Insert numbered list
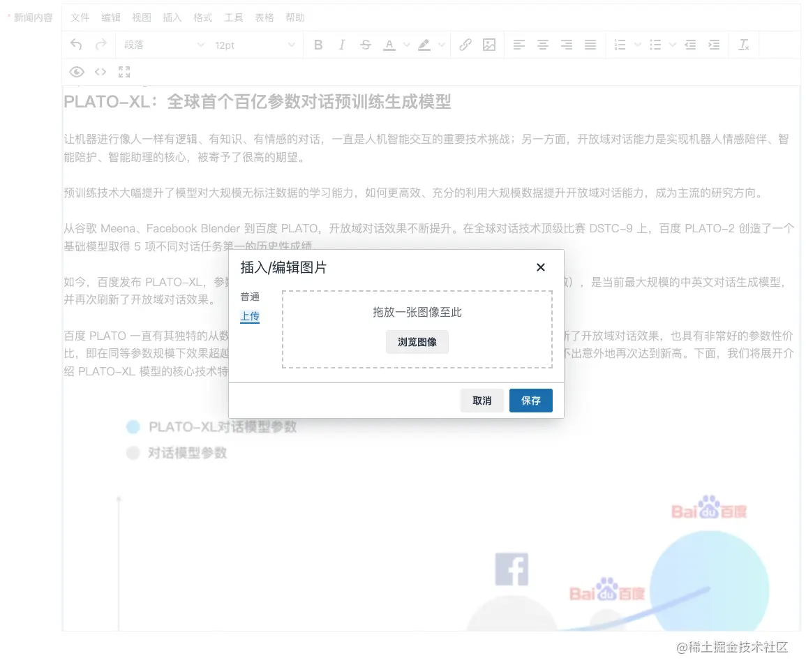Image resolution: width=806 pixels, height=672 pixels. [x=620, y=45]
